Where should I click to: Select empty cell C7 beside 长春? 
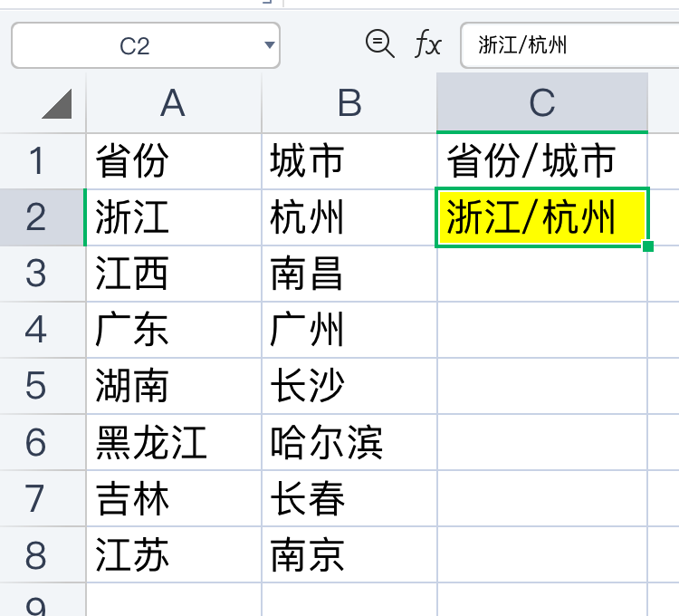click(542, 498)
